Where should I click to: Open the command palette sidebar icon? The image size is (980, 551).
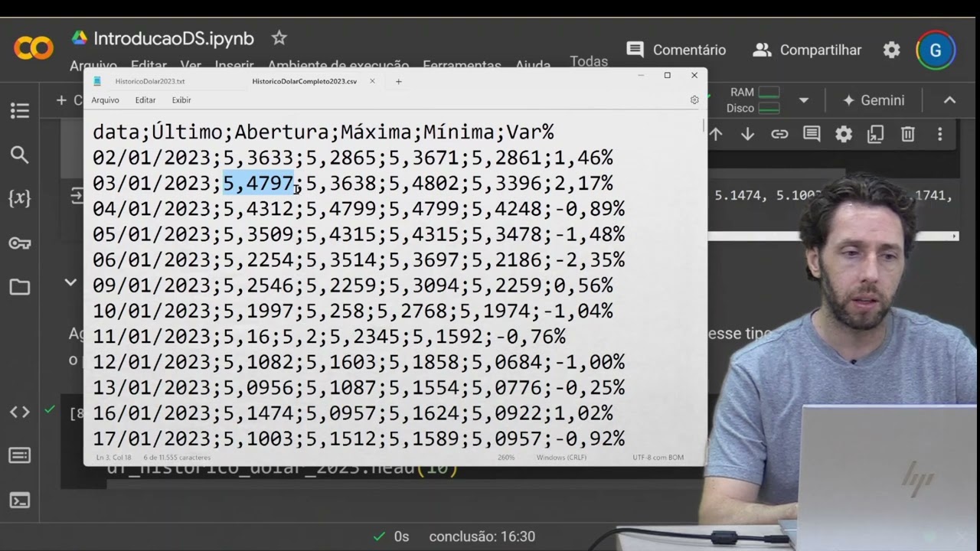[x=20, y=455]
